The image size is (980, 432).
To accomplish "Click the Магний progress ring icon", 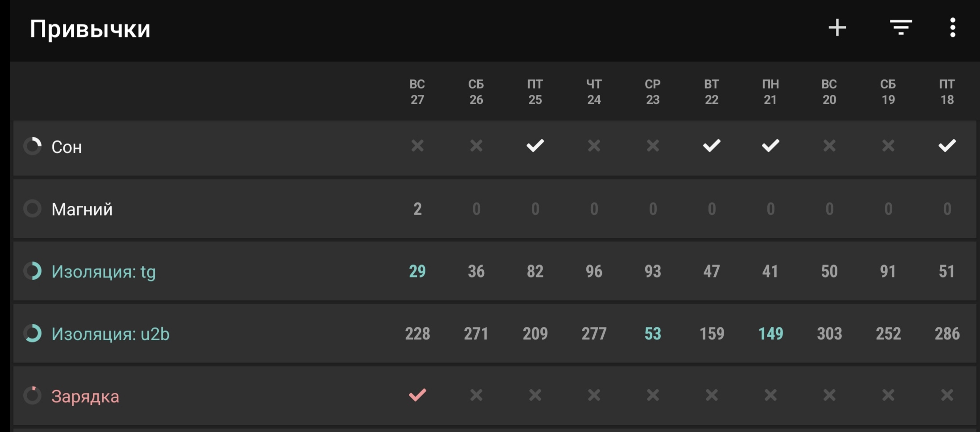I will coord(33,208).
